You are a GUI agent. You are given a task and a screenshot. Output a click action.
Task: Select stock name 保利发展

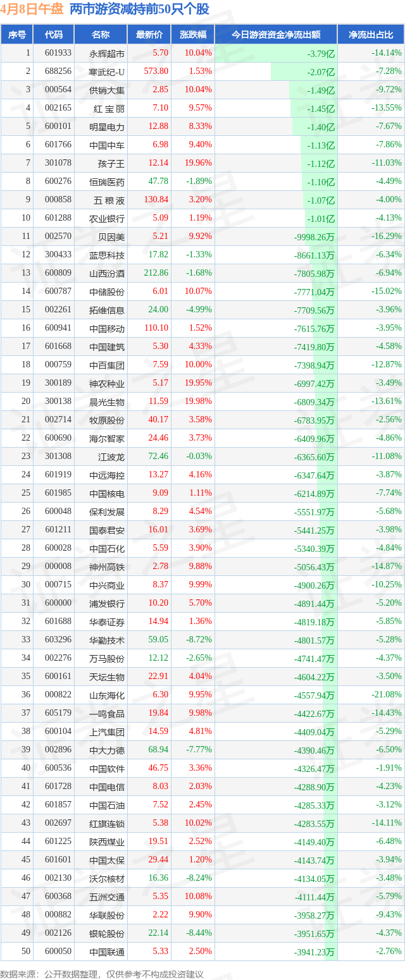pos(108,512)
